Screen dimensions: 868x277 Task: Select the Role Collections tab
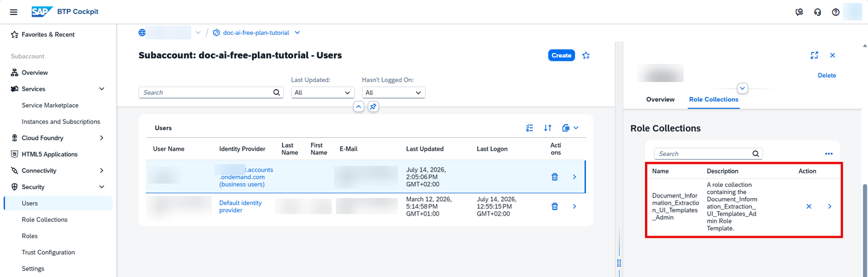(x=714, y=99)
